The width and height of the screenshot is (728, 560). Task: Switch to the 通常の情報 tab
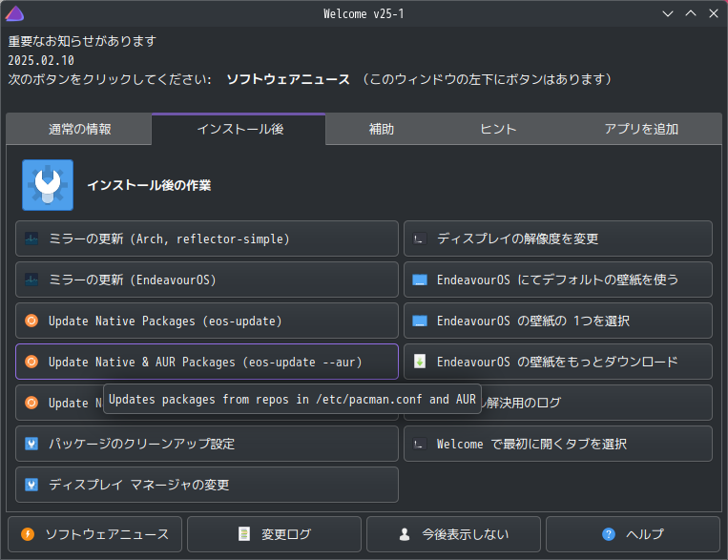coord(80,129)
